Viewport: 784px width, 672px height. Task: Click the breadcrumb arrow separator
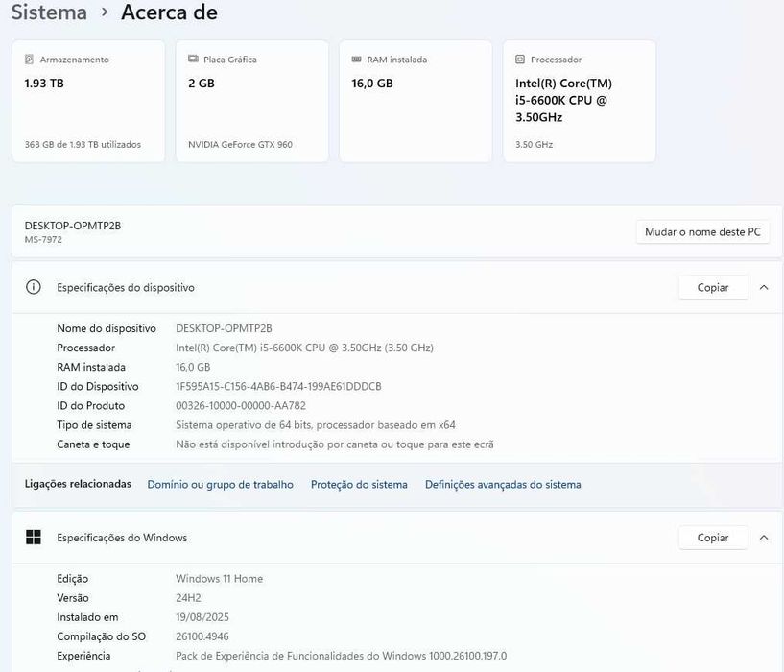coord(105,12)
